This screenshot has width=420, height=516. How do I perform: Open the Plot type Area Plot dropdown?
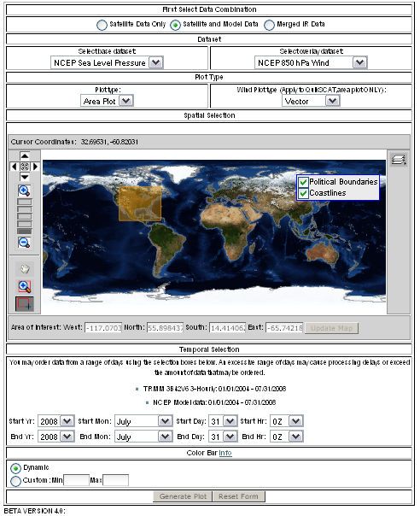[x=107, y=101]
